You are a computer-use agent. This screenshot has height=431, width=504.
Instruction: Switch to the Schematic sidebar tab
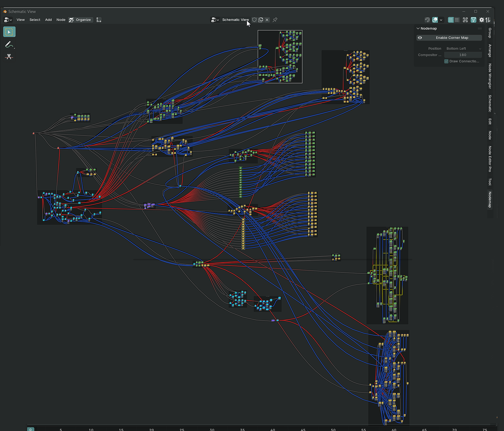[x=490, y=103]
